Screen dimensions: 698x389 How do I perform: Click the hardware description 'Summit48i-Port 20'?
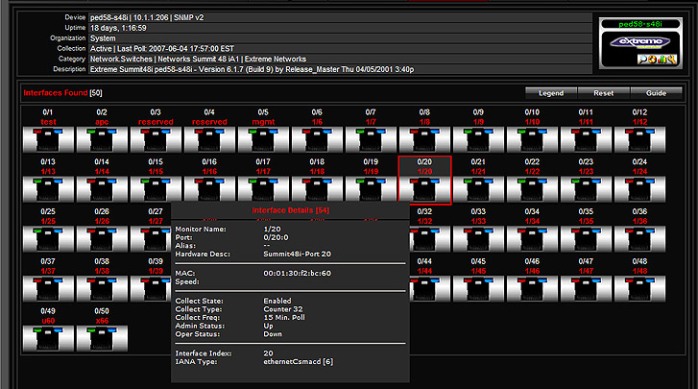click(x=297, y=254)
